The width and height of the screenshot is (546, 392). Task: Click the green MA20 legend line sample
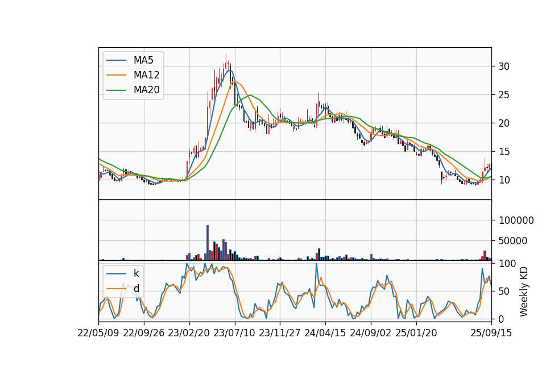point(116,90)
